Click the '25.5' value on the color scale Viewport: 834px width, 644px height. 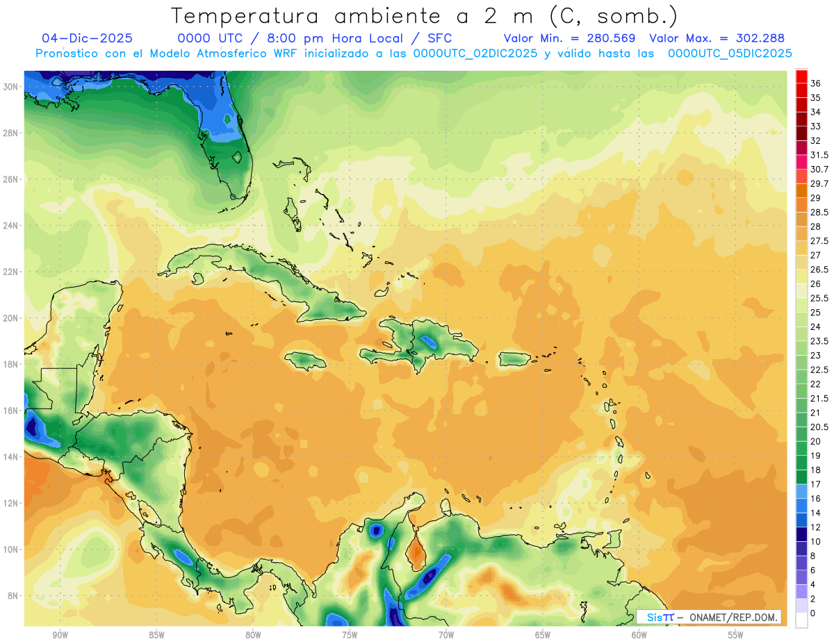(x=819, y=298)
